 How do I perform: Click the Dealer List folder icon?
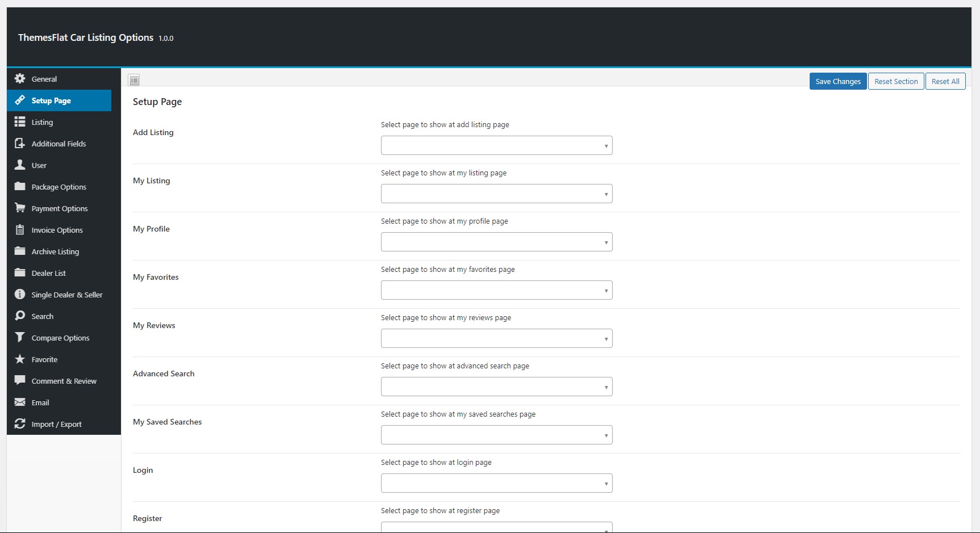point(20,272)
